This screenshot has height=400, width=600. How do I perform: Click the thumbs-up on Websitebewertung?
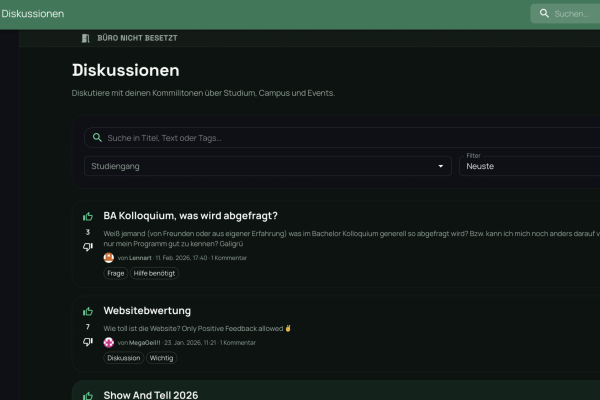pos(88,311)
